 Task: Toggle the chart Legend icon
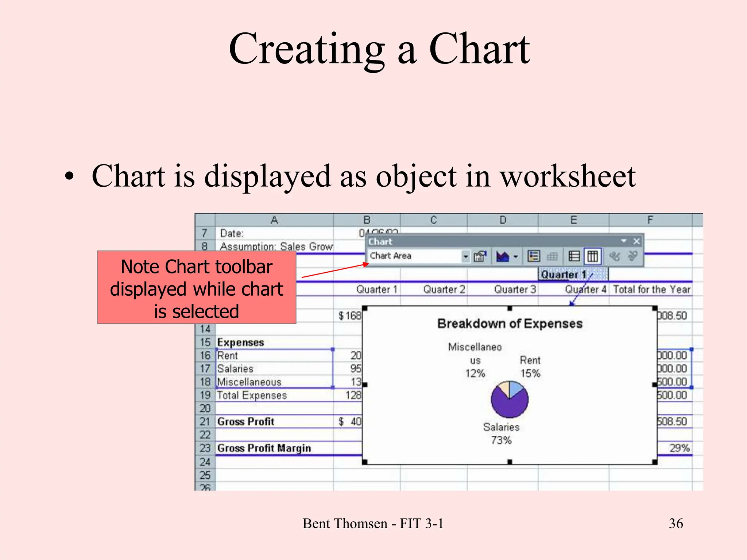(x=534, y=256)
